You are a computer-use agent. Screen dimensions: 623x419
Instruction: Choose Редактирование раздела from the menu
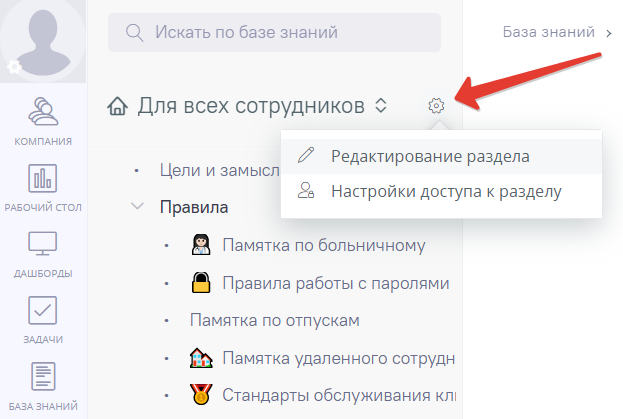point(441,156)
